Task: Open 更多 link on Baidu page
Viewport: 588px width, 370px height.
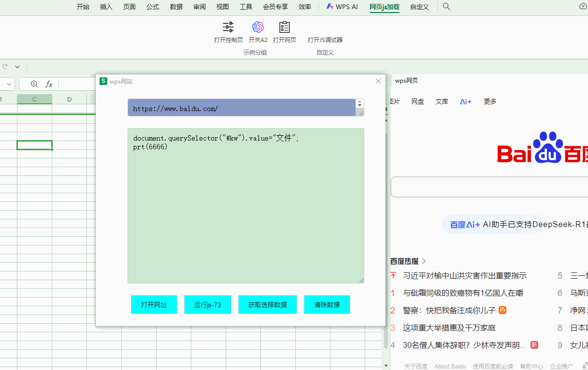Action: point(490,101)
